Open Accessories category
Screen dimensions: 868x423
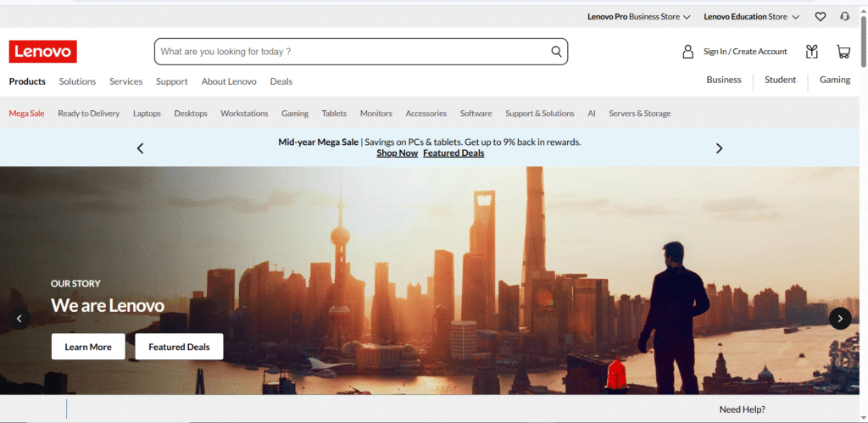(x=426, y=114)
